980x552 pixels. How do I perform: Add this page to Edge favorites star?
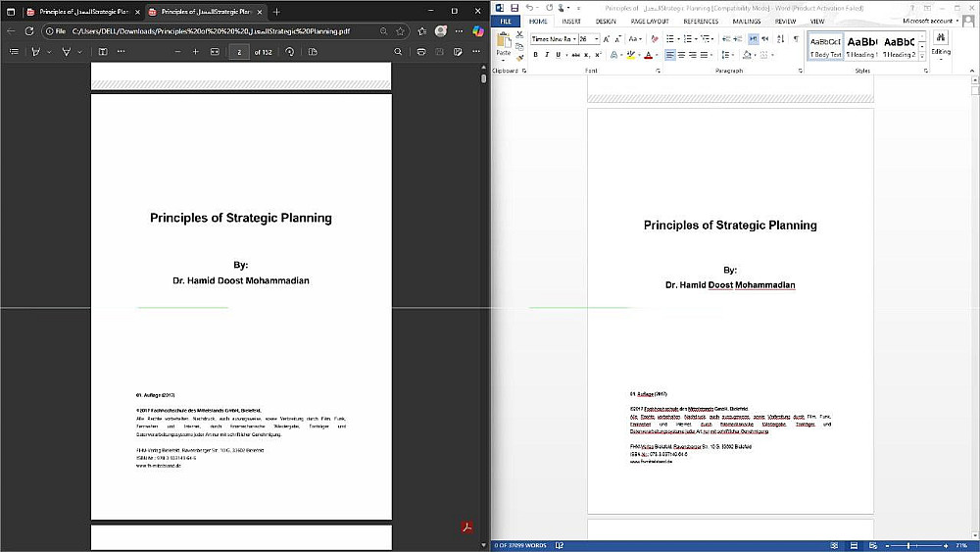coord(400,30)
